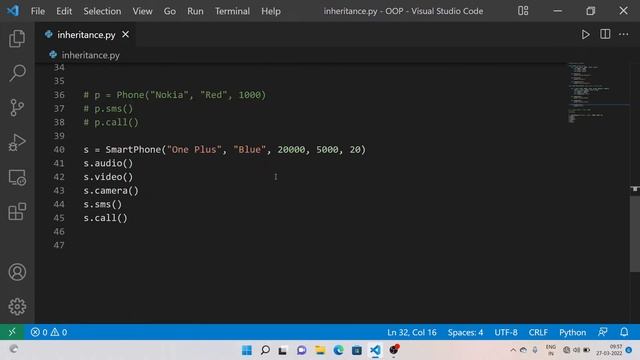Change language mode via Python
Screen dimensions: 640x360
572,332
